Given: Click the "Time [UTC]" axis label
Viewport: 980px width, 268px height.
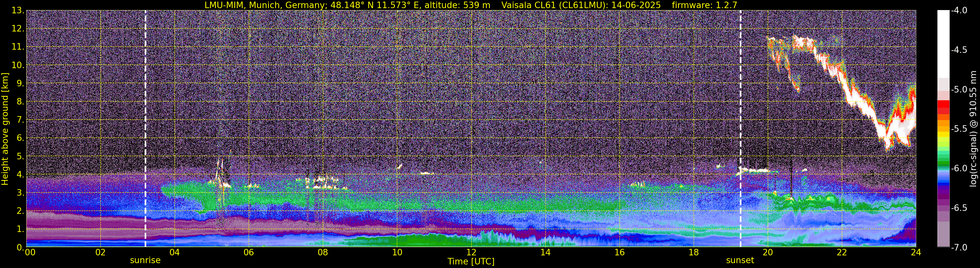Looking at the screenshot, I should (x=471, y=262).
